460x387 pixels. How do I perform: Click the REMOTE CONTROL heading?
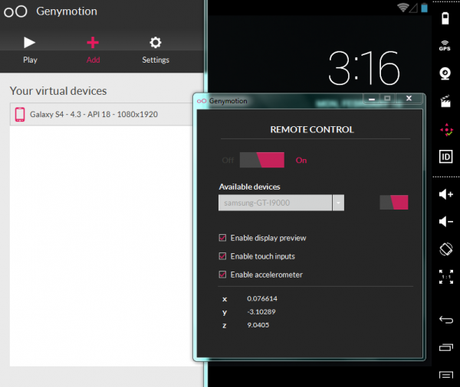(x=312, y=129)
